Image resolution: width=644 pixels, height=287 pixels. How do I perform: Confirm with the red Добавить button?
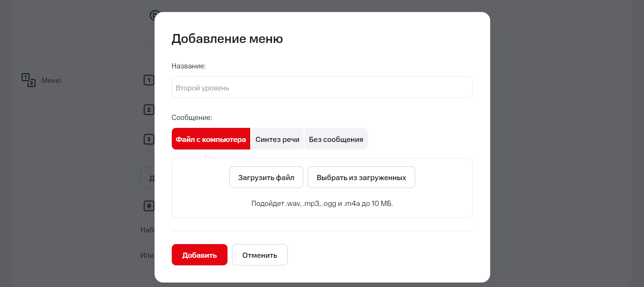pyautogui.click(x=199, y=255)
